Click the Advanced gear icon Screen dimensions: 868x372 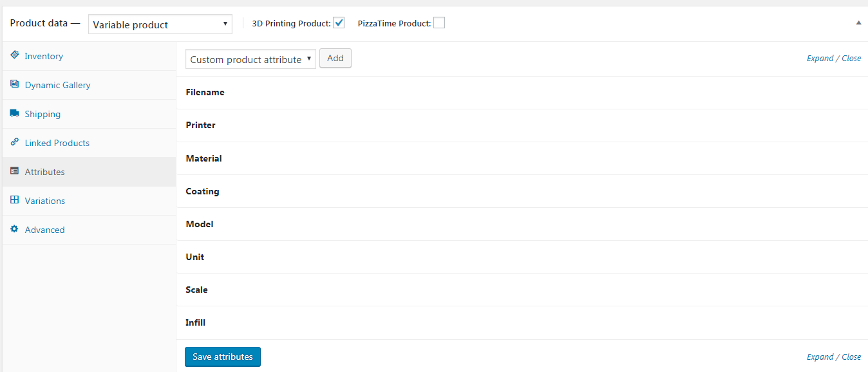[x=15, y=229]
